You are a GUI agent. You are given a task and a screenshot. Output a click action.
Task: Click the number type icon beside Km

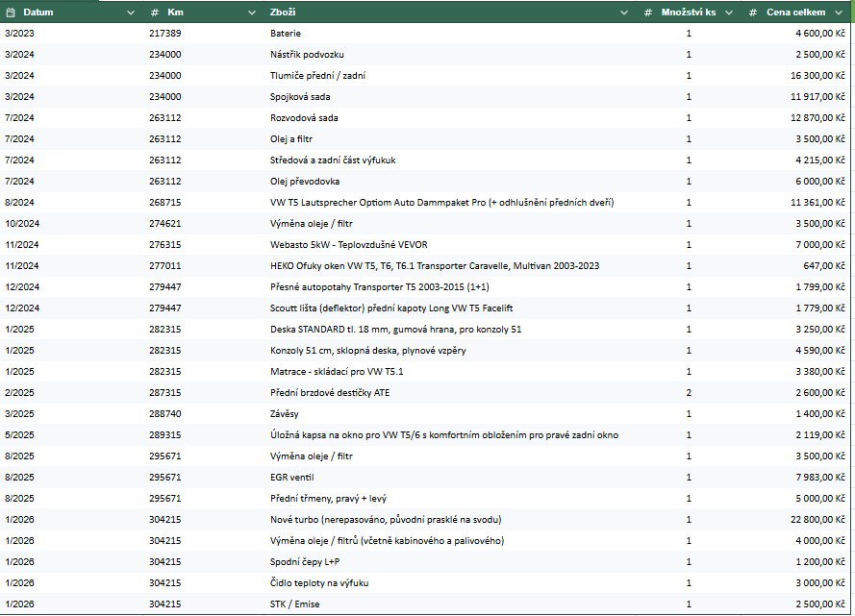(x=155, y=12)
